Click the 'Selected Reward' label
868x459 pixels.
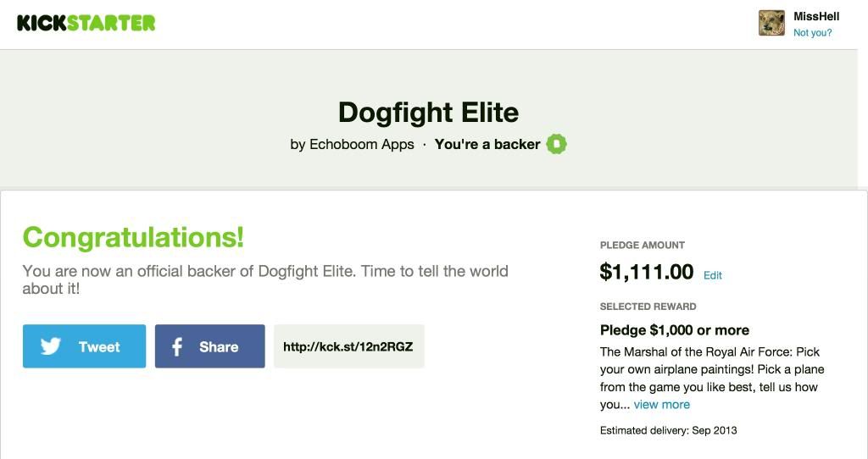(648, 307)
